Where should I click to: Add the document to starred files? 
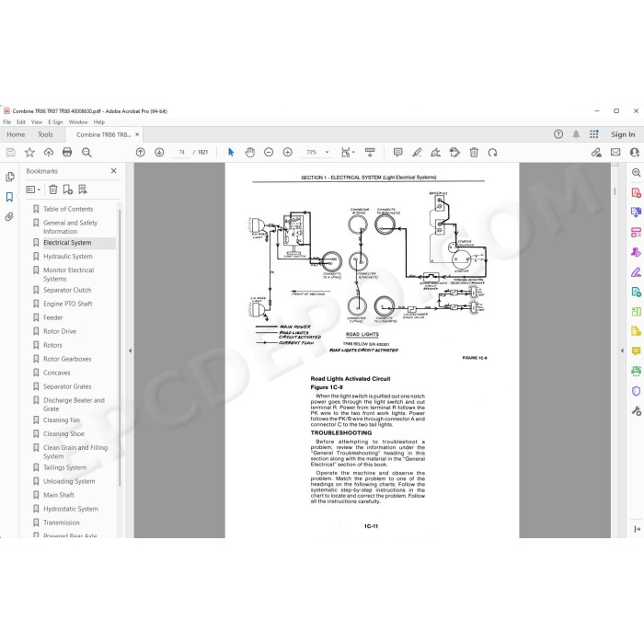(29, 153)
